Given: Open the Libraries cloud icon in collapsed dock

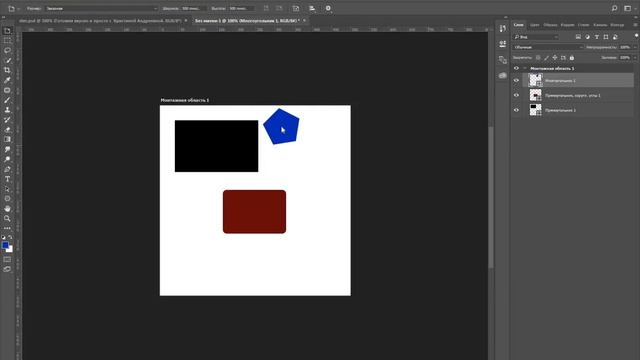Looking at the screenshot, I should [502, 76].
